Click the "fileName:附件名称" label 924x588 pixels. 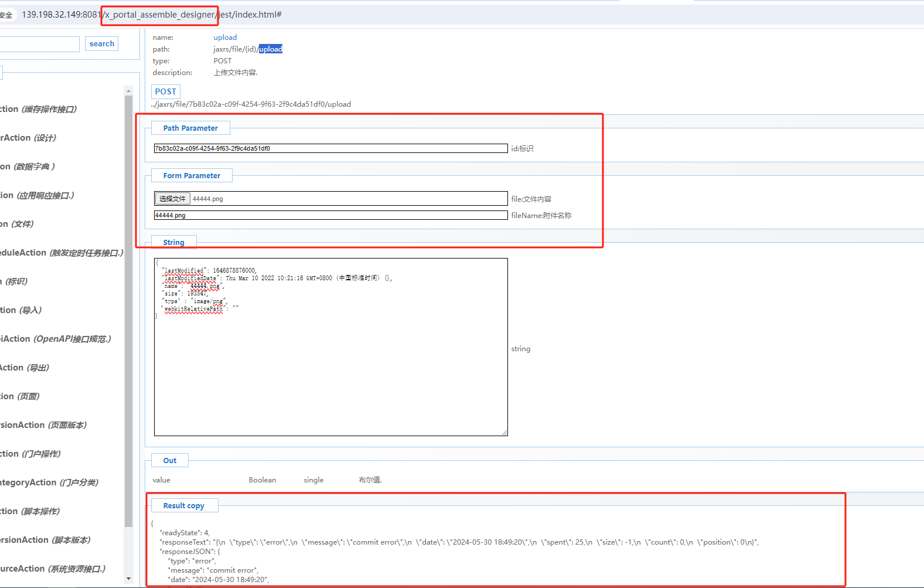coord(541,216)
